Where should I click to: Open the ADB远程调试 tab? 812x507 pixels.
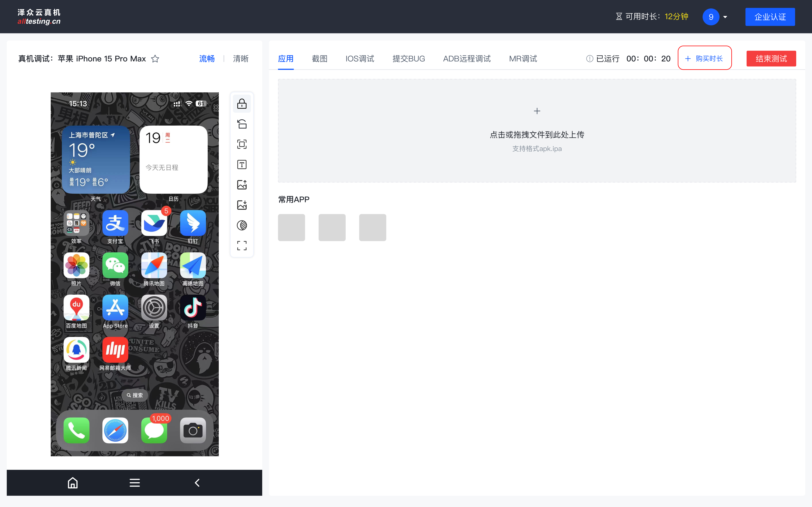tap(466, 59)
